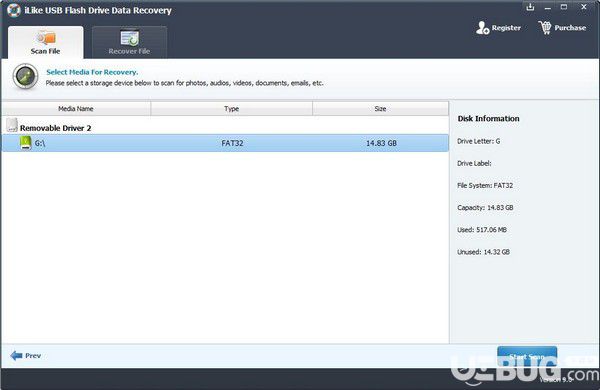Click the Unused: 14.32 GB text
This screenshot has height=390, width=600.
(x=483, y=252)
